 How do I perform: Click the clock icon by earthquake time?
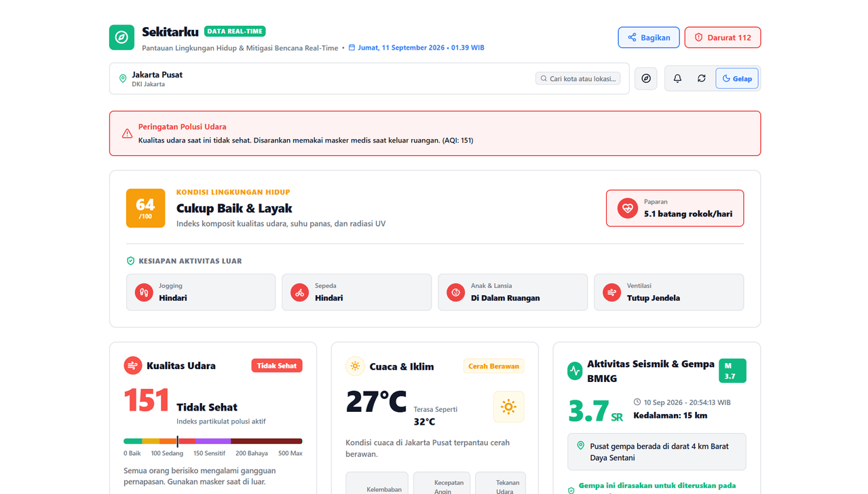pyautogui.click(x=637, y=402)
